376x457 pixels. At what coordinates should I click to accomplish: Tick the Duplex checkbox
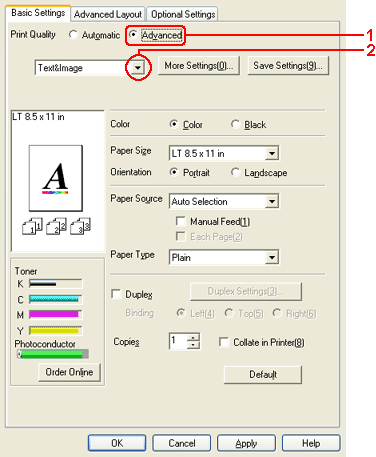pos(116,294)
